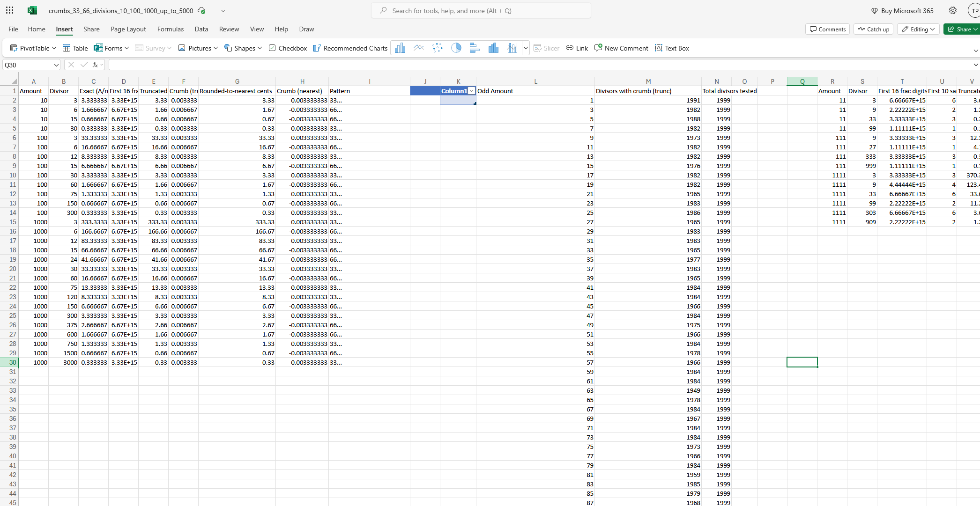Click the Excel logo icon

[32, 10]
